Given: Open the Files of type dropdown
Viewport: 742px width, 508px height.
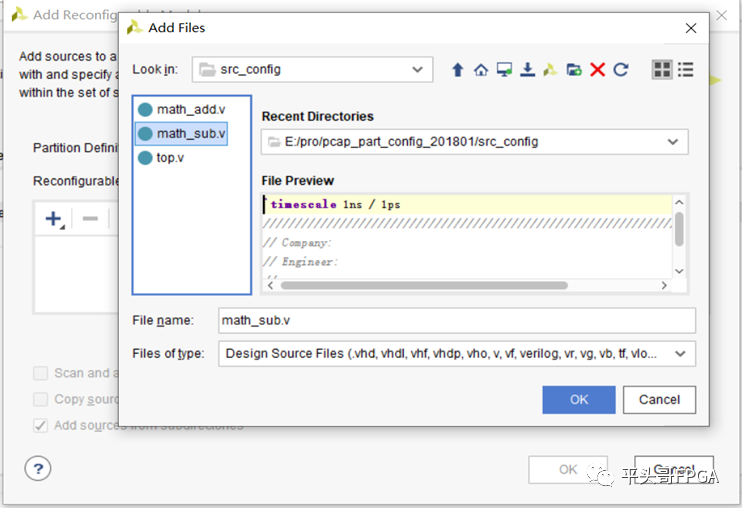Looking at the screenshot, I should 457,354.
